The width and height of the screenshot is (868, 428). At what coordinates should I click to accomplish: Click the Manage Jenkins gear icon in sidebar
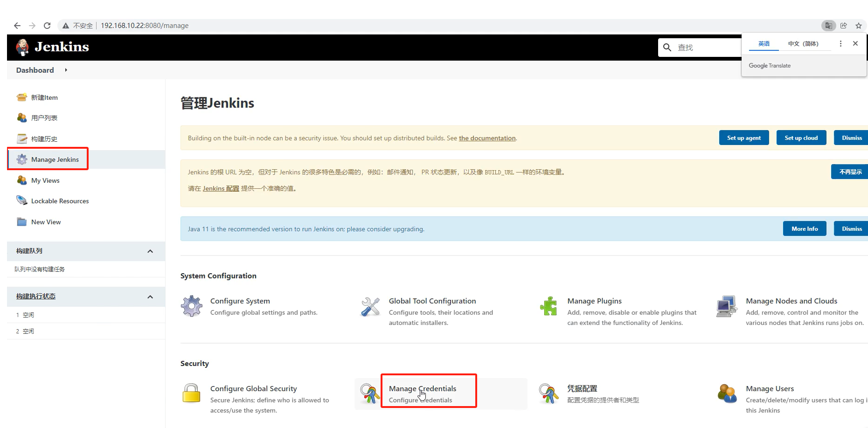[x=22, y=159]
